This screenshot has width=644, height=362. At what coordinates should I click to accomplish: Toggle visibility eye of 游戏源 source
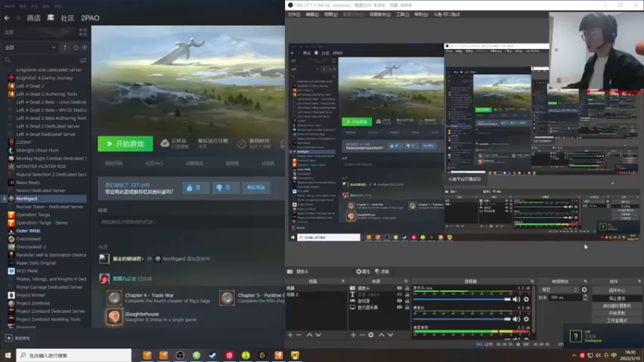399,301
